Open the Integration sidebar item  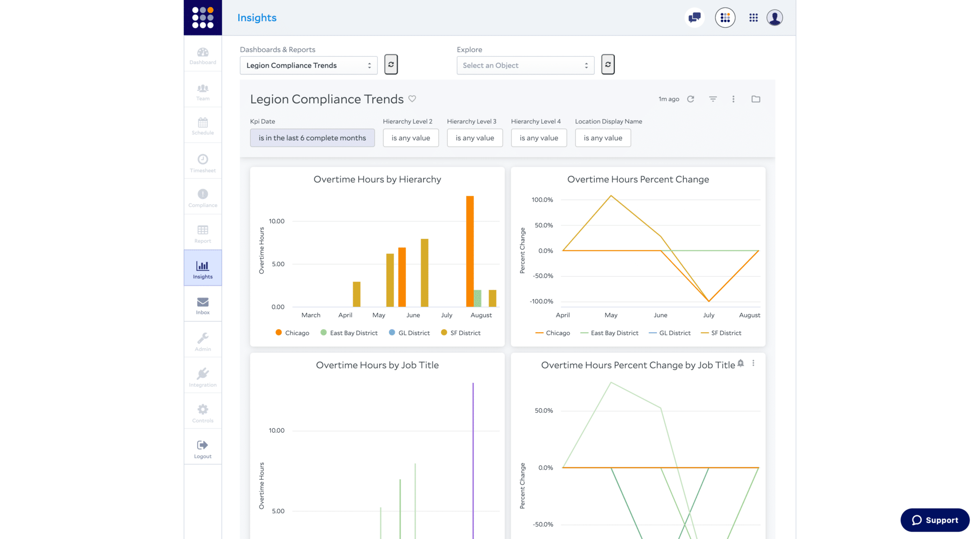point(202,378)
